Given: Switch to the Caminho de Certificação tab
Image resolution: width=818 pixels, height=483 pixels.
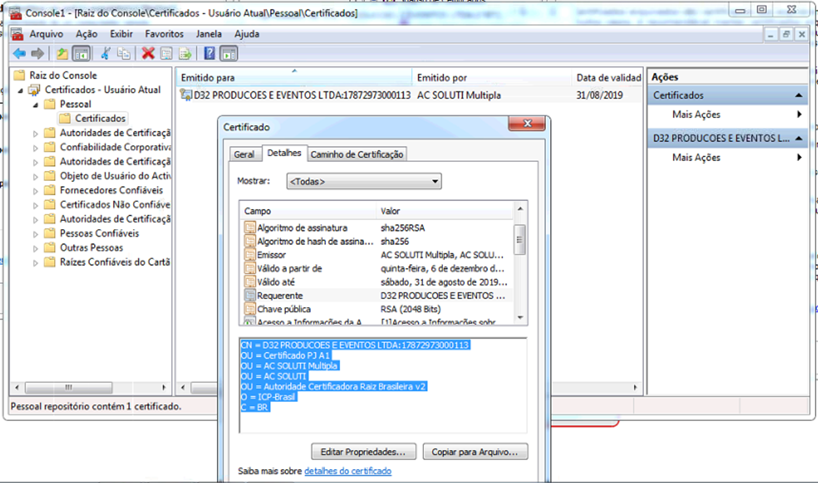Looking at the screenshot, I should pyautogui.click(x=357, y=154).
